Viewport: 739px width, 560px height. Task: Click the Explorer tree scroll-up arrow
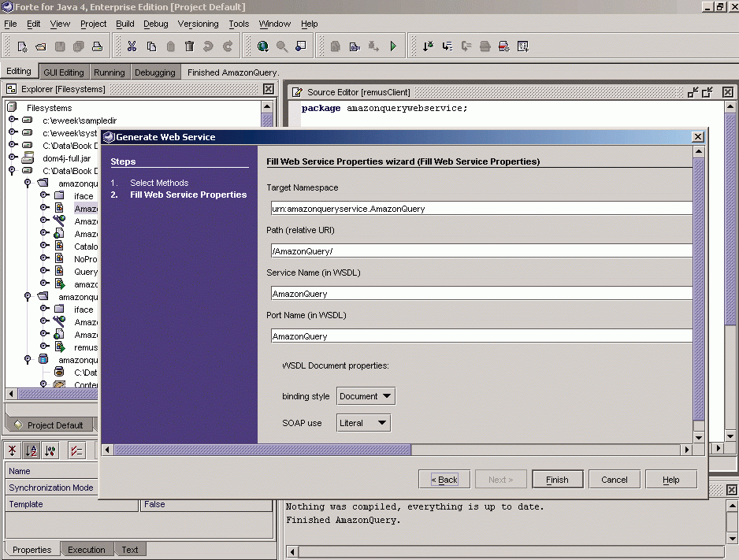(x=267, y=106)
